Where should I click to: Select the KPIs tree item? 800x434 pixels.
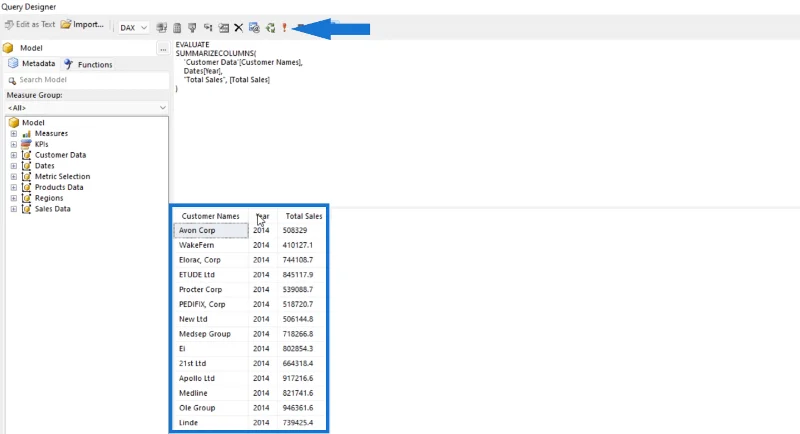point(41,144)
